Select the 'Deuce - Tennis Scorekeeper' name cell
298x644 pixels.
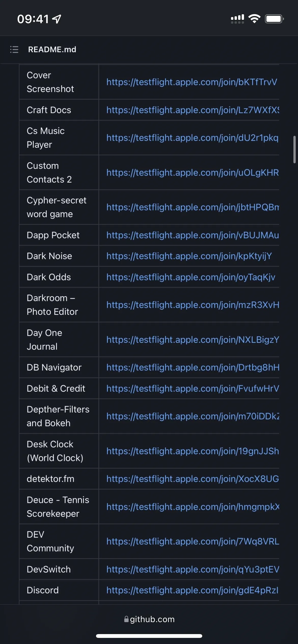pyautogui.click(x=59, y=507)
